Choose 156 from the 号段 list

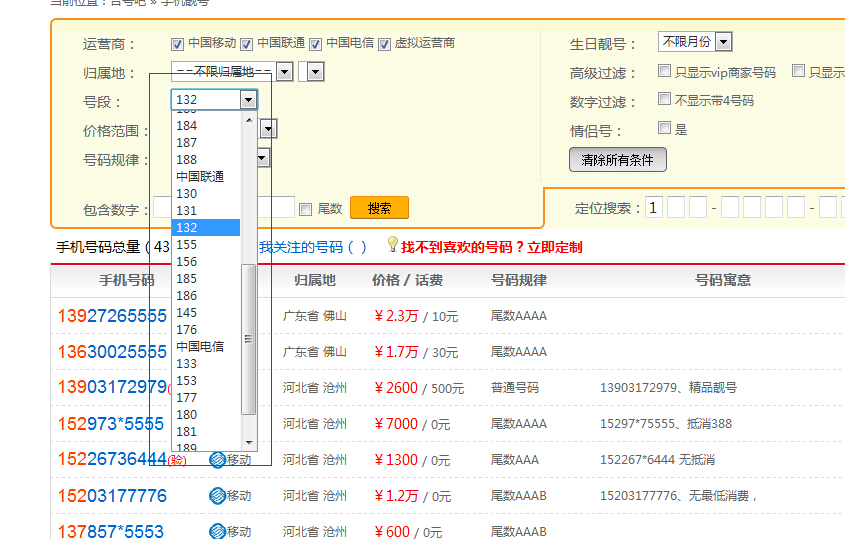206,261
